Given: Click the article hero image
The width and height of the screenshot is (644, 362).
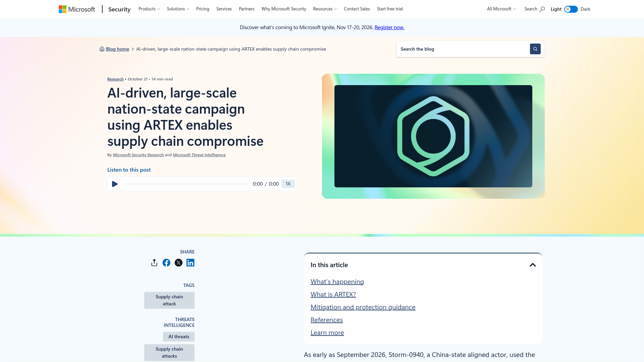Looking at the screenshot, I should [x=433, y=136].
